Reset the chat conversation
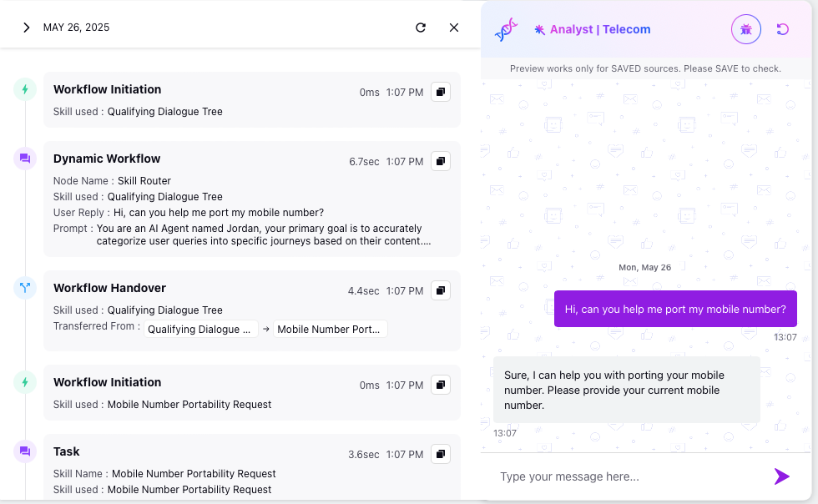The image size is (818, 504). (783, 29)
